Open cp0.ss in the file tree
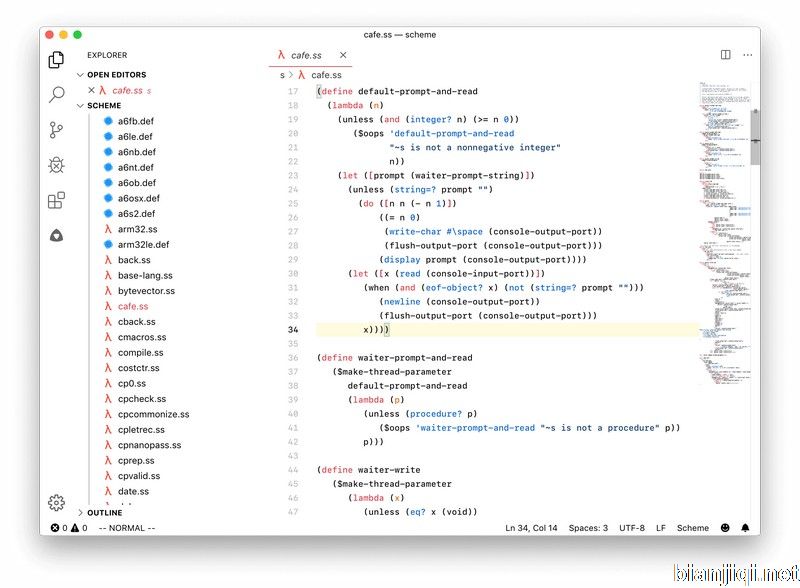Viewport: 800px width, 588px height. [132, 383]
